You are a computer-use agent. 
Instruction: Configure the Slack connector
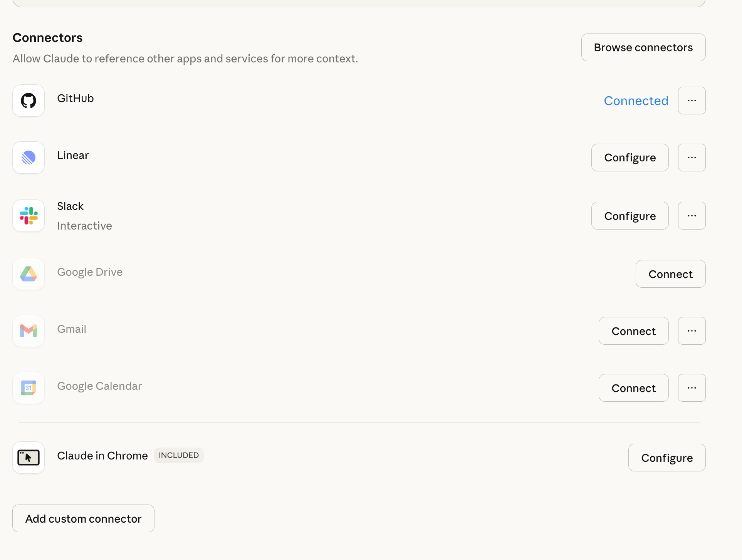click(x=630, y=216)
